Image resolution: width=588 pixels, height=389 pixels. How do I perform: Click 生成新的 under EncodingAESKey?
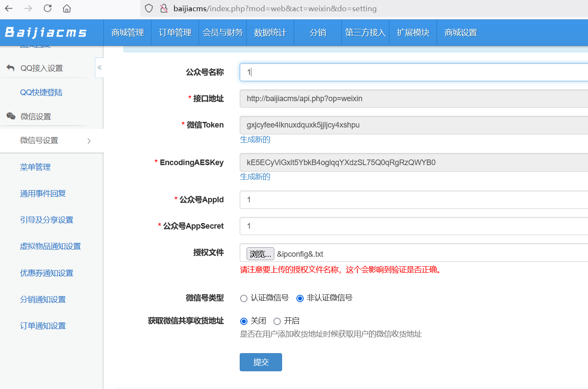point(255,176)
